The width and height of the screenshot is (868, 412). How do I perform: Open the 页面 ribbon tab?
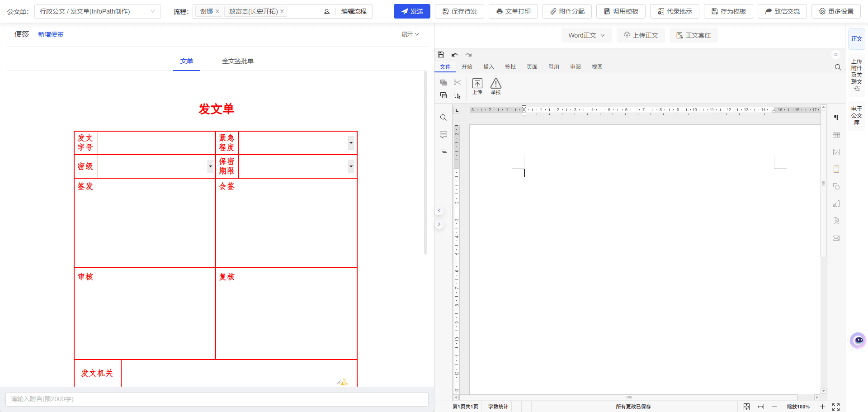532,67
